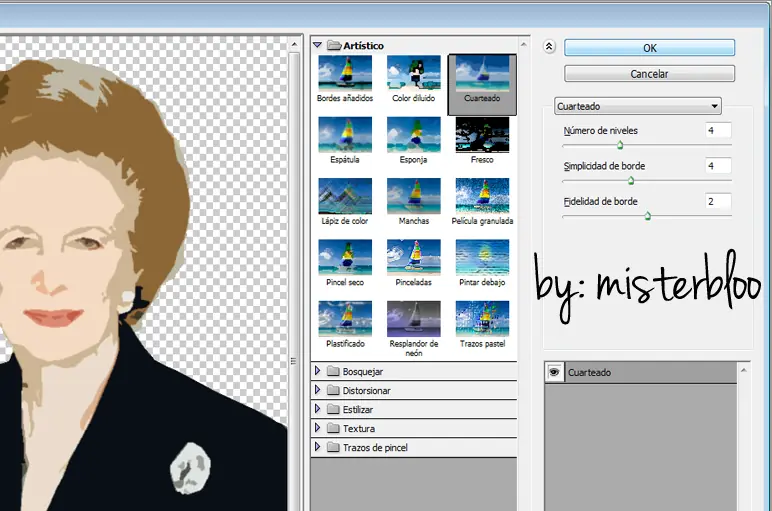Apply the Resplandor de neón filter
The width and height of the screenshot is (772, 511).
(x=414, y=319)
